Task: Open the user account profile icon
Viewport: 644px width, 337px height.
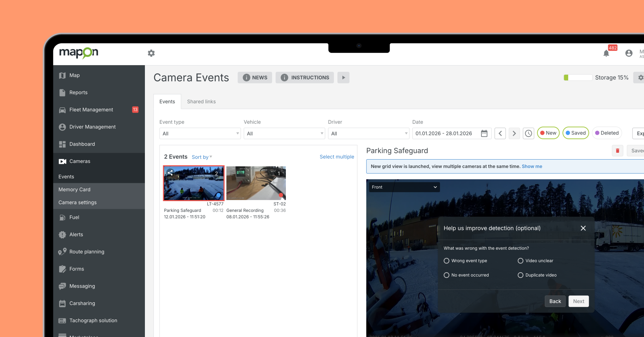Action: (x=629, y=53)
